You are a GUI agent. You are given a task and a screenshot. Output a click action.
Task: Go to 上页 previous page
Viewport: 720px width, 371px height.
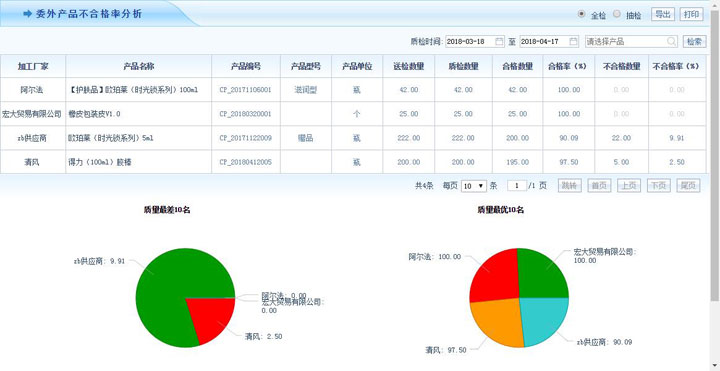click(629, 186)
